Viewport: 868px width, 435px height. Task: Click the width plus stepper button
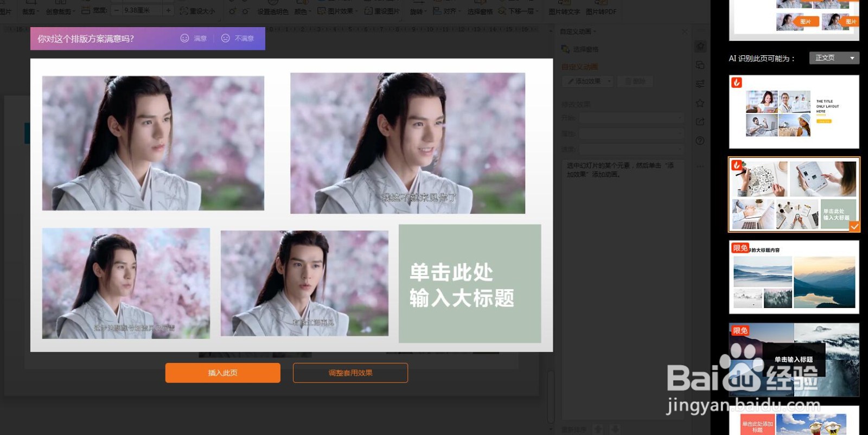click(168, 10)
